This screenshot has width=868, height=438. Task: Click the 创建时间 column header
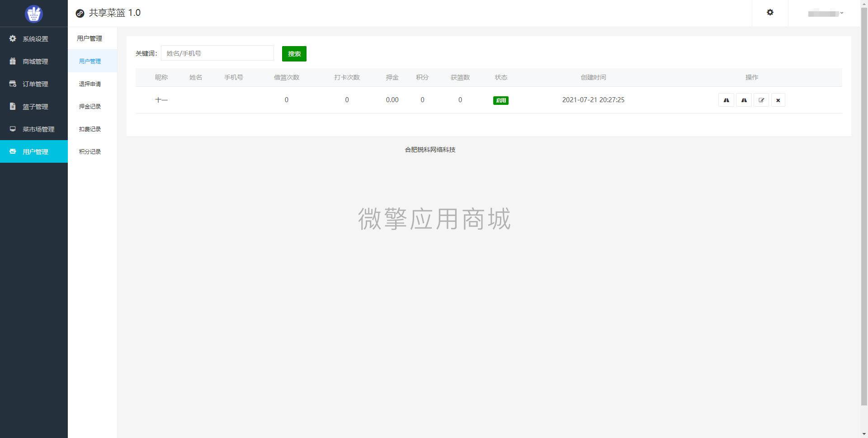[x=593, y=77]
